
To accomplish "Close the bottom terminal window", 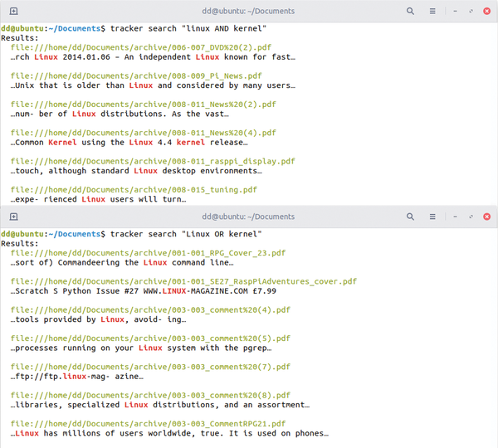I will point(487,217).
